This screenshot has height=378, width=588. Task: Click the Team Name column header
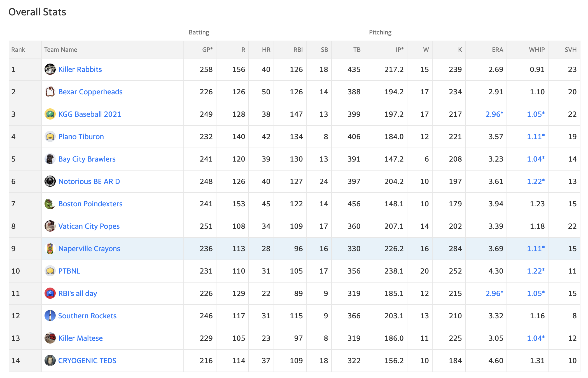click(x=60, y=50)
